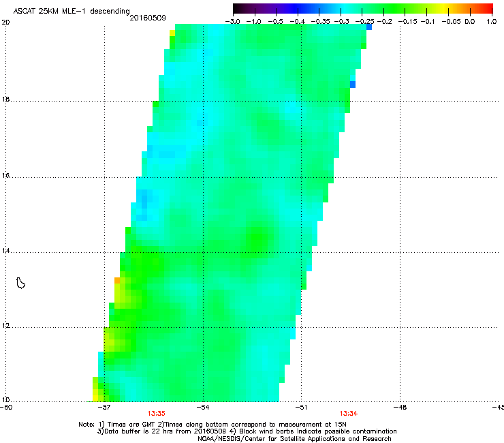The width and height of the screenshot is (504, 443).
Task: Click the red time stamp 13:35
Action: [x=156, y=414]
